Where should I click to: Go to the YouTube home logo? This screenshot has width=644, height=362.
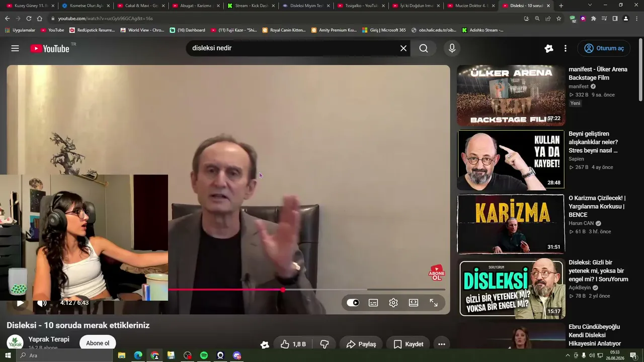49,48
